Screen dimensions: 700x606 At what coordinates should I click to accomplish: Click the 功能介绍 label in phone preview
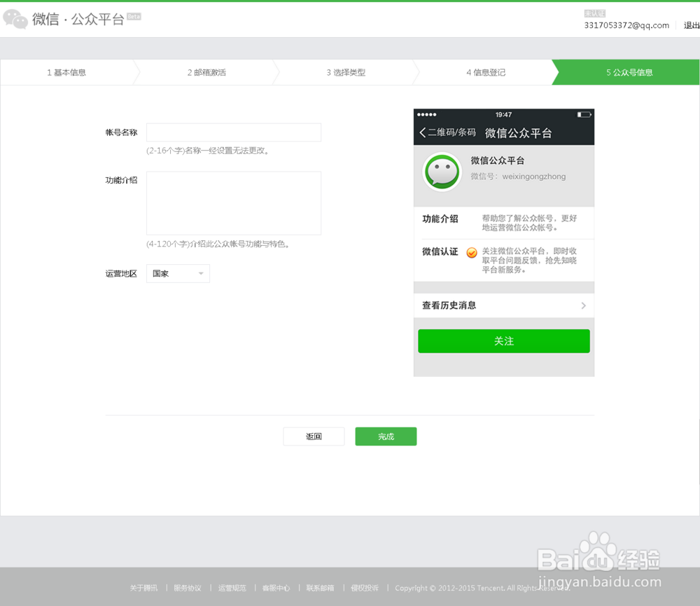(x=440, y=219)
